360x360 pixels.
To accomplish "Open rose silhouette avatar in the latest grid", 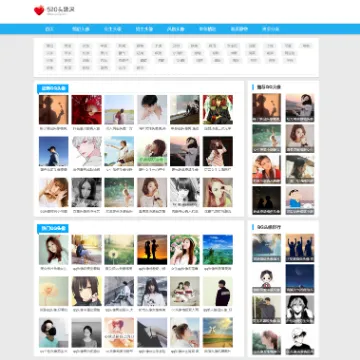I will [53, 110].
